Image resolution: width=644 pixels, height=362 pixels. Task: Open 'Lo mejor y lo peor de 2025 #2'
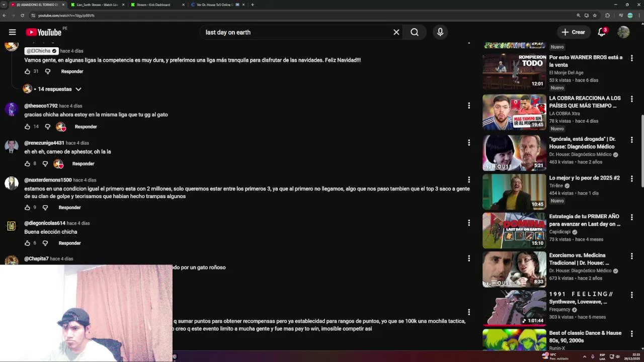[x=584, y=178]
